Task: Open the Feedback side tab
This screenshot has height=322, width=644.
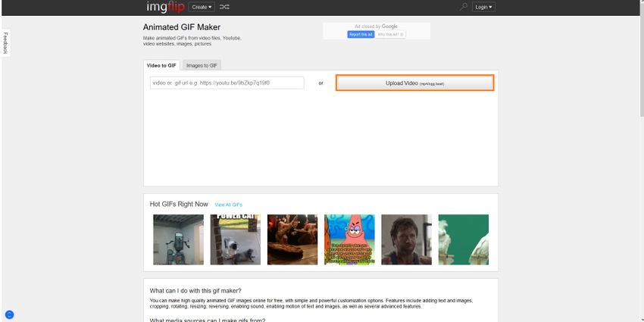Action: 5,43
